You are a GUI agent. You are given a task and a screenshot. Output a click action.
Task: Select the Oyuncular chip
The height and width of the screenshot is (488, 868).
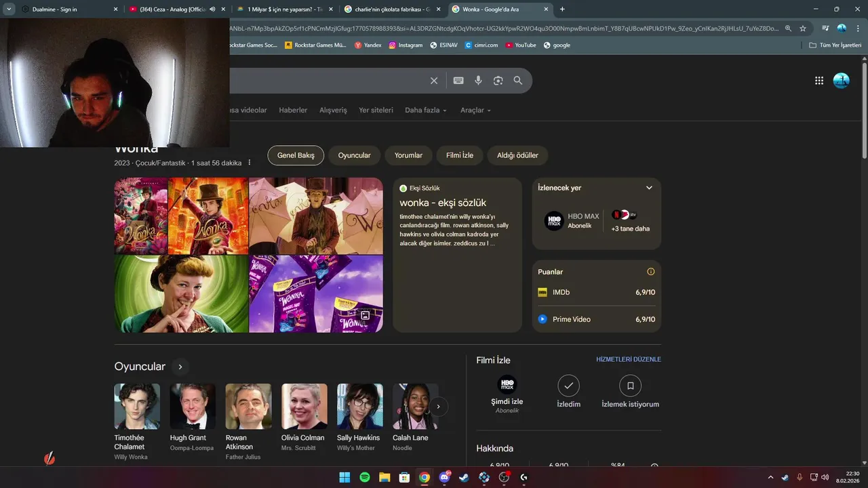354,155
